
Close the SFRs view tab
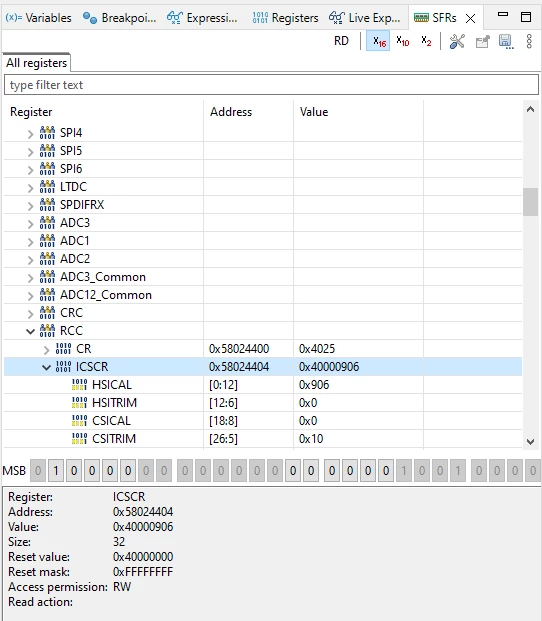470,18
